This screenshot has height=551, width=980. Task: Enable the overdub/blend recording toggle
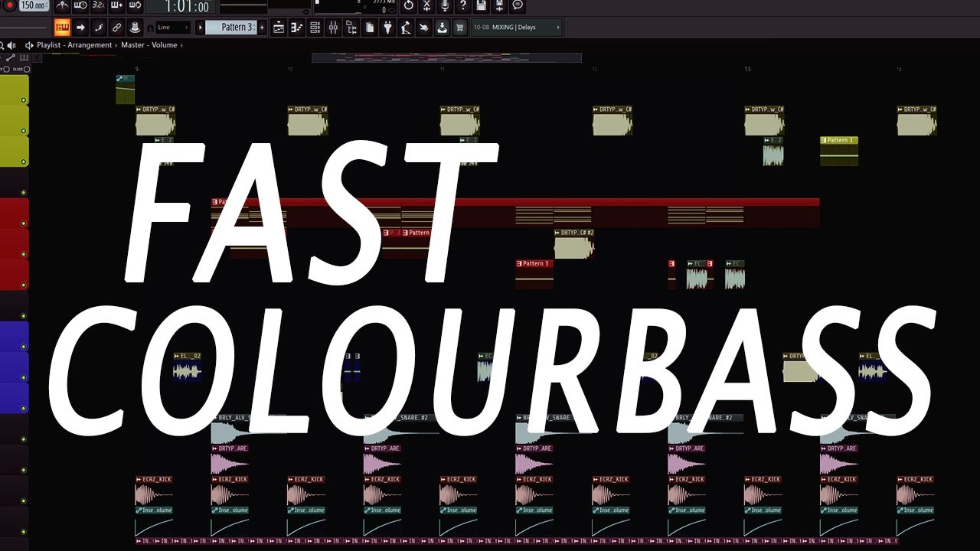(x=117, y=5)
